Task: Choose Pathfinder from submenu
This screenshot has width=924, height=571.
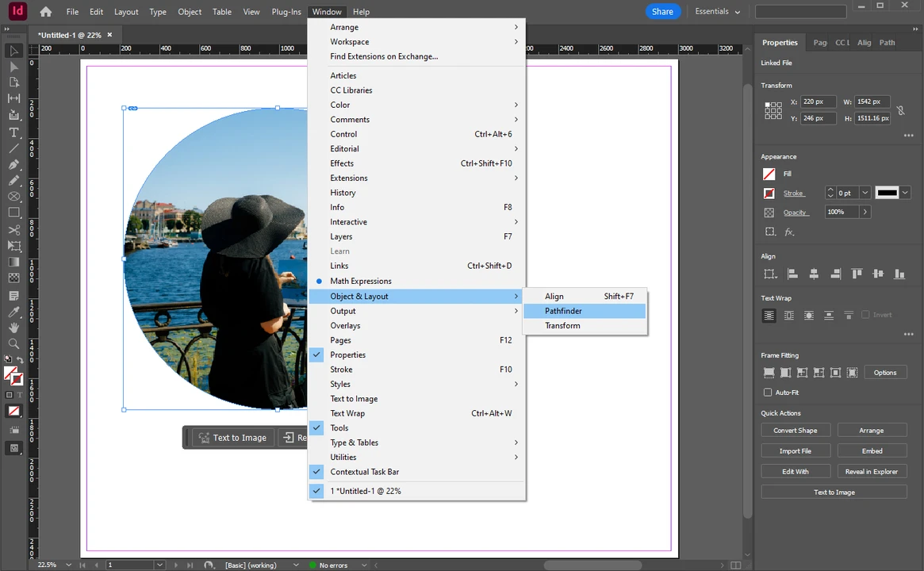Action: (x=585, y=311)
